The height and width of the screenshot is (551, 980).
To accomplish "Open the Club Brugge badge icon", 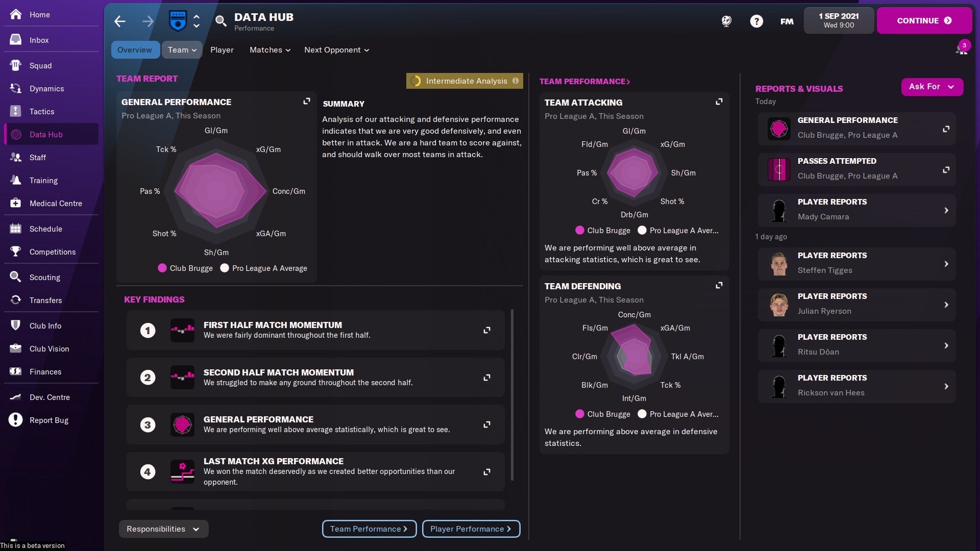I will [178, 21].
